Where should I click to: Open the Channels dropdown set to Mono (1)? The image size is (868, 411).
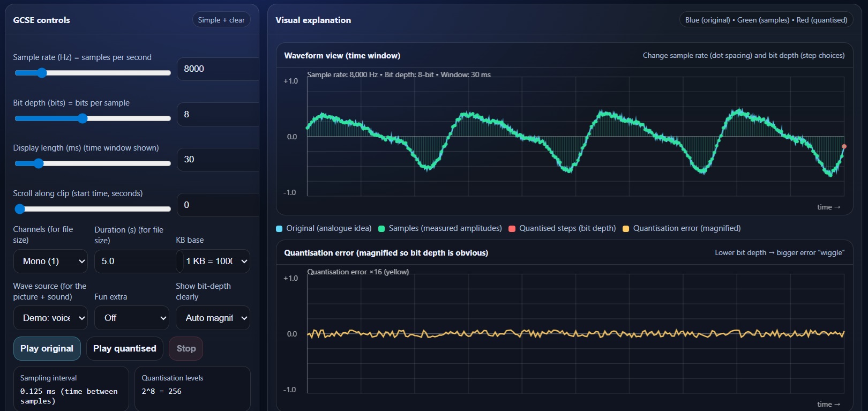(x=50, y=261)
